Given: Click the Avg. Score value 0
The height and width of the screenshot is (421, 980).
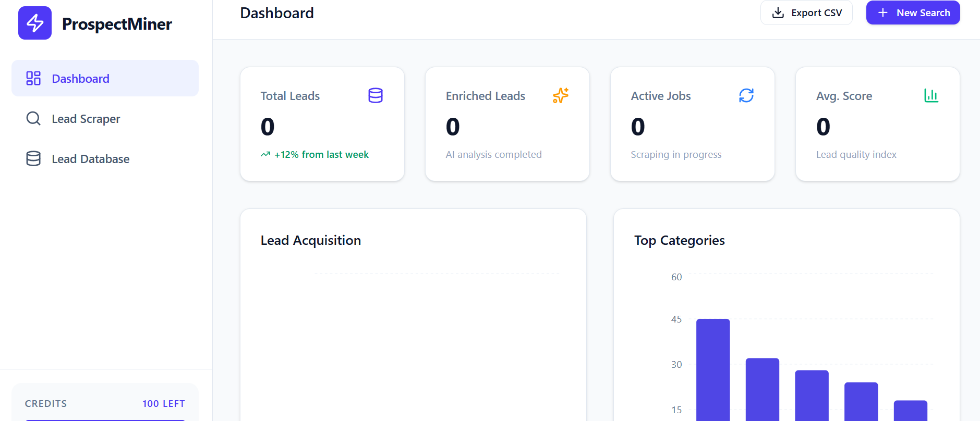Looking at the screenshot, I should point(823,127).
